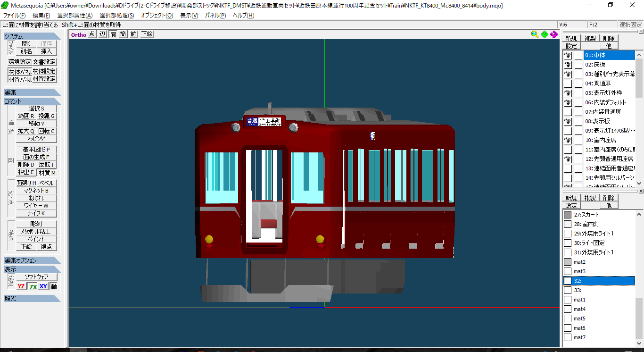Click the yellow magnifier zoom icon in viewport
The image size is (644, 352).
(535, 34)
